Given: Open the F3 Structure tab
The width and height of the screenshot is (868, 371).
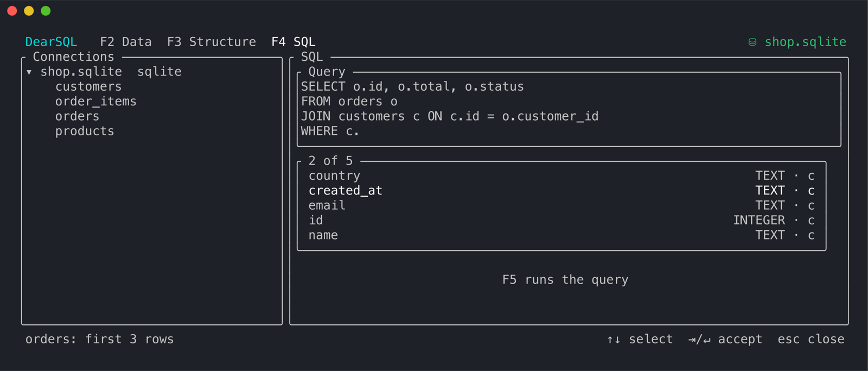Looking at the screenshot, I should pyautogui.click(x=212, y=42).
